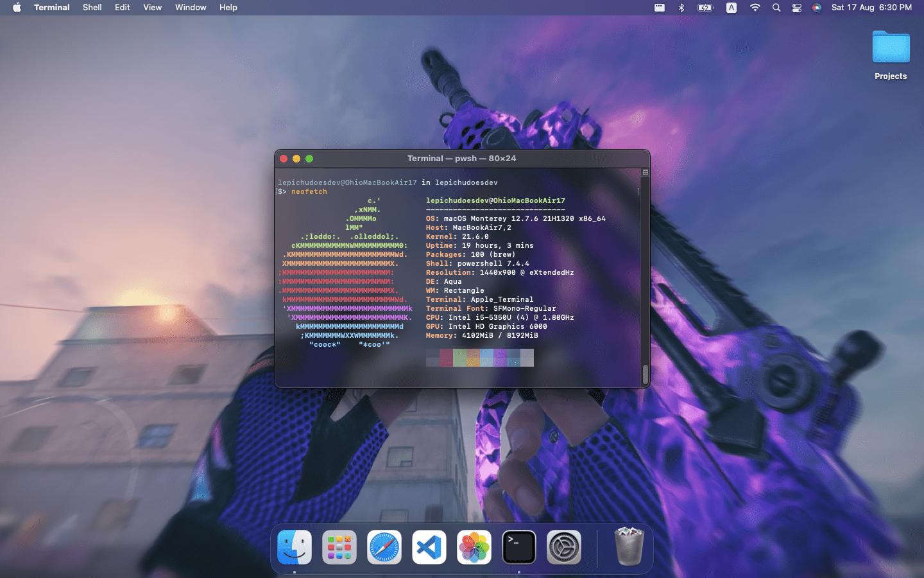The width and height of the screenshot is (924, 578).
Task: Open the Shell menu
Action: 92,7
